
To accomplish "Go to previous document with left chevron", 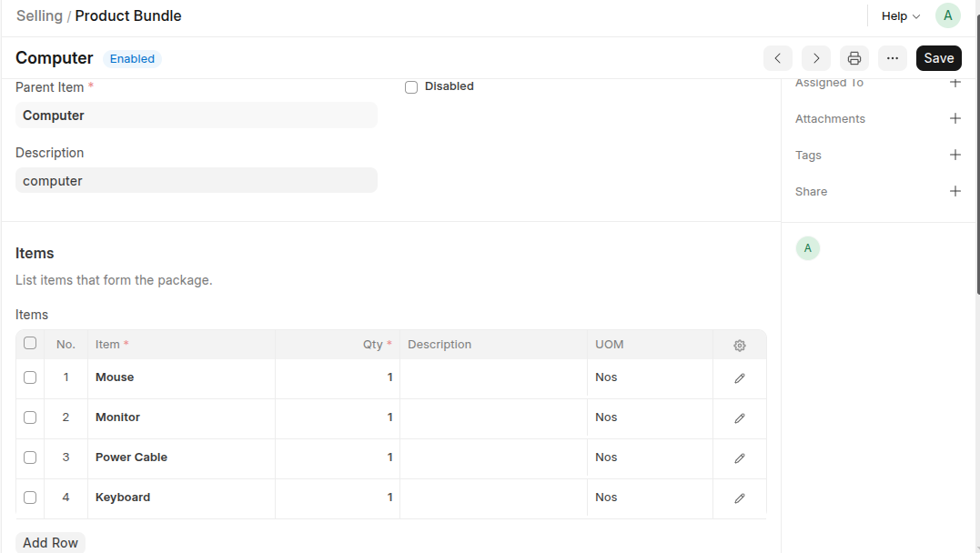I will point(777,58).
